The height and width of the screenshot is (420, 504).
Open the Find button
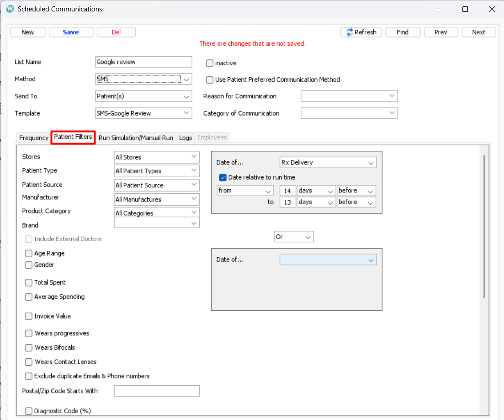coord(403,32)
